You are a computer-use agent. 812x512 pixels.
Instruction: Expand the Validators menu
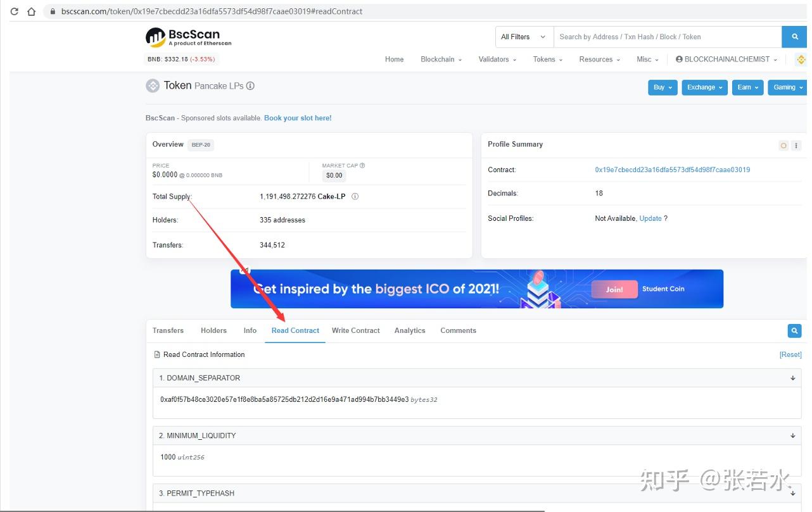[x=497, y=59]
